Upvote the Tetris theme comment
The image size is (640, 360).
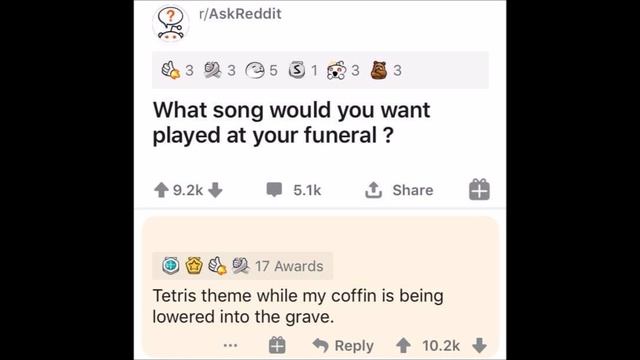pyautogui.click(x=403, y=346)
